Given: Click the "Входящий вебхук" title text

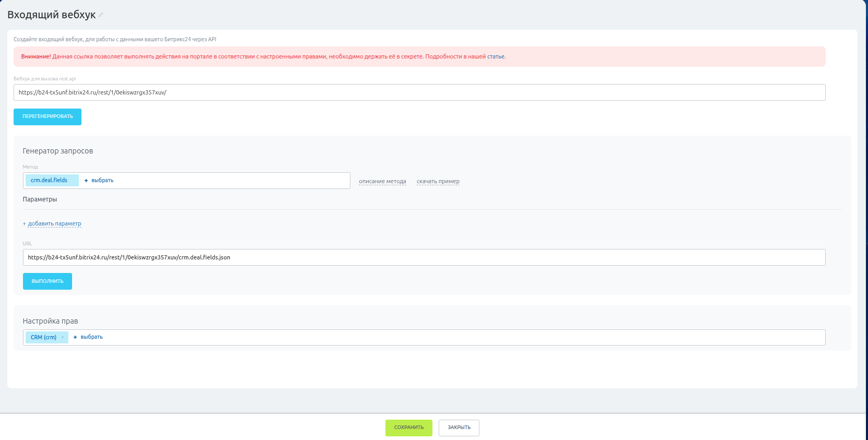Looking at the screenshot, I should coord(51,15).
